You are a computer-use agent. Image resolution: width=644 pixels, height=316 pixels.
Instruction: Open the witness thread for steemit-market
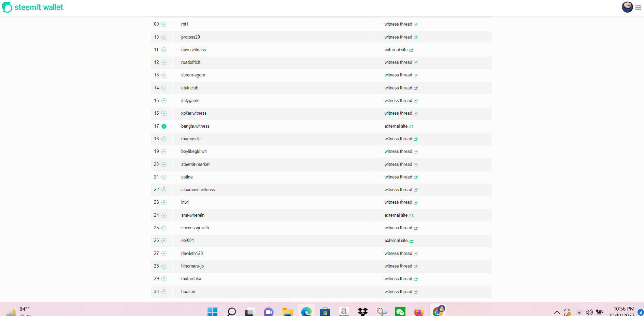(401, 164)
